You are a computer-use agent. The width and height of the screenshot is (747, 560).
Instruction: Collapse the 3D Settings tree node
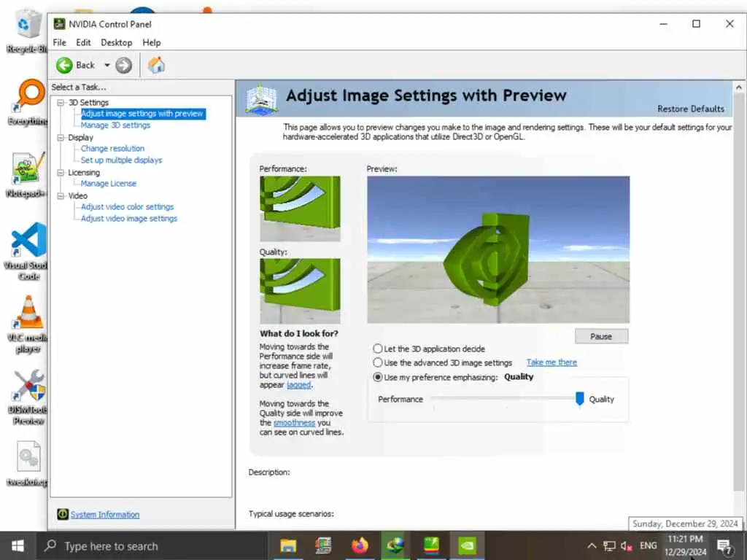click(x=61, y=102)
